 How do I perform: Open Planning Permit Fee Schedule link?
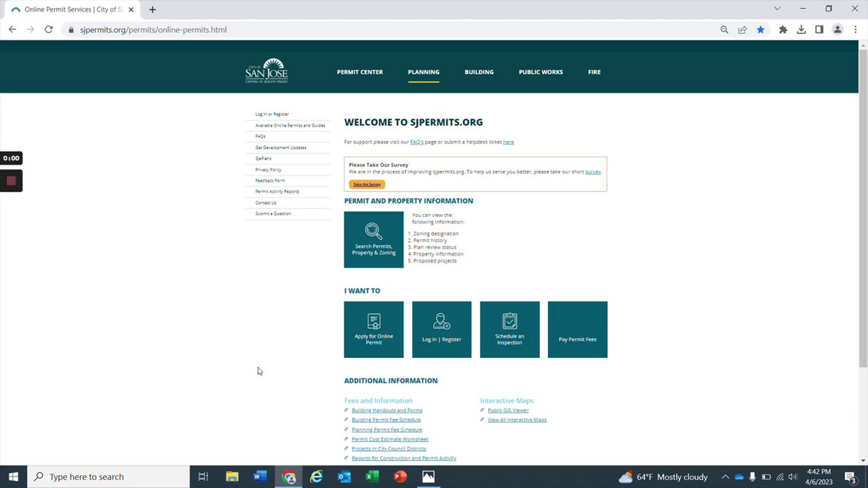[387, 430]
